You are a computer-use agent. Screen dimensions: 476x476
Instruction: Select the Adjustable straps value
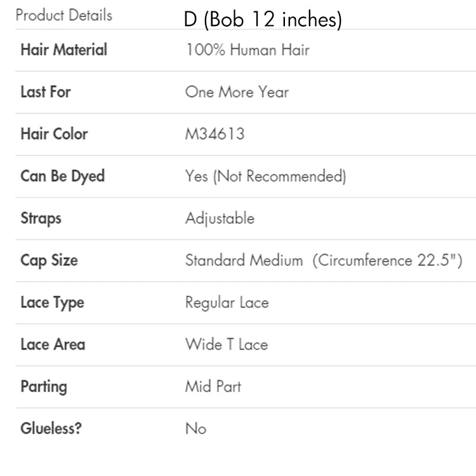click(x=220, y=218)
